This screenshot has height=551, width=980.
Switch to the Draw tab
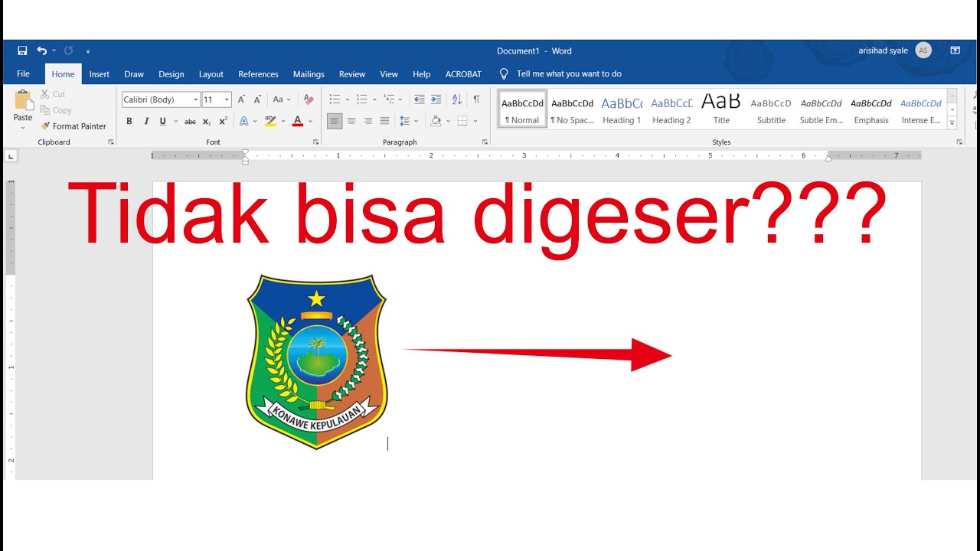134,74
